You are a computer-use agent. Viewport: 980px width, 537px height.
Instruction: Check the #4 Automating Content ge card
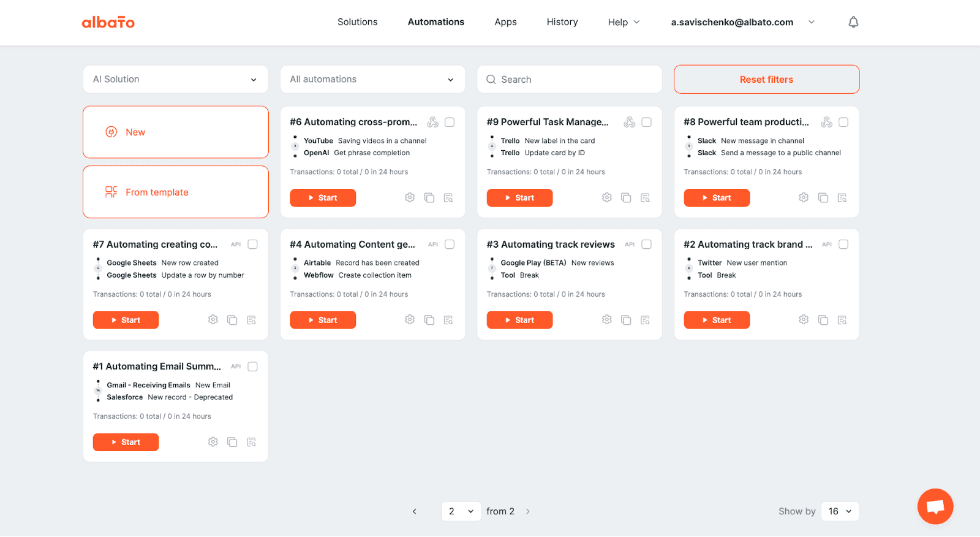click(x=450, y=244)
